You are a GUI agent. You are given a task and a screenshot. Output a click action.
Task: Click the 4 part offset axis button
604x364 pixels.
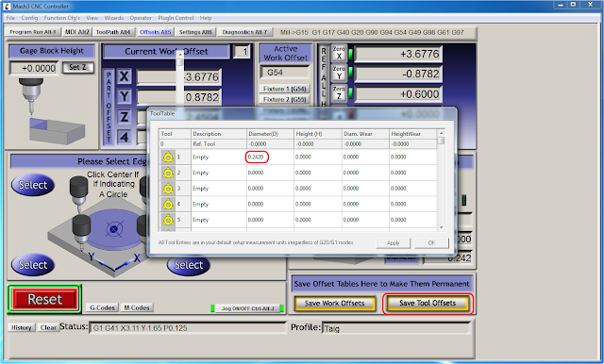124,137
